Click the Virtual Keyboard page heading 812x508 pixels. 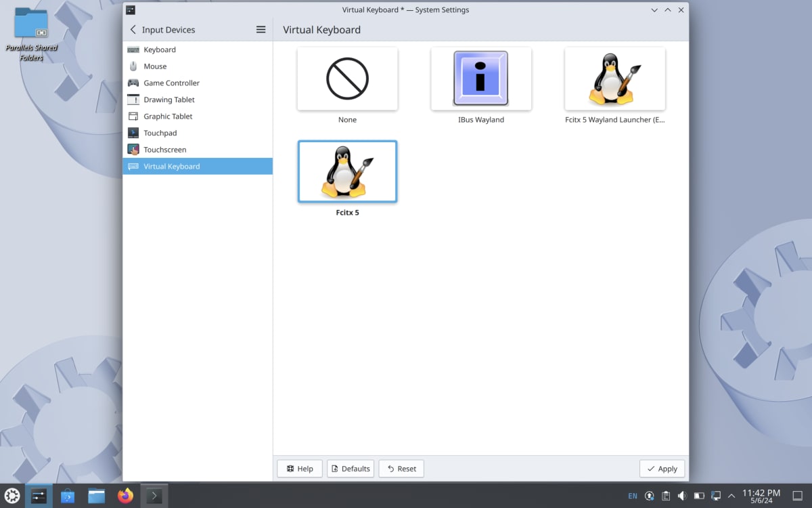coord(321,30)
